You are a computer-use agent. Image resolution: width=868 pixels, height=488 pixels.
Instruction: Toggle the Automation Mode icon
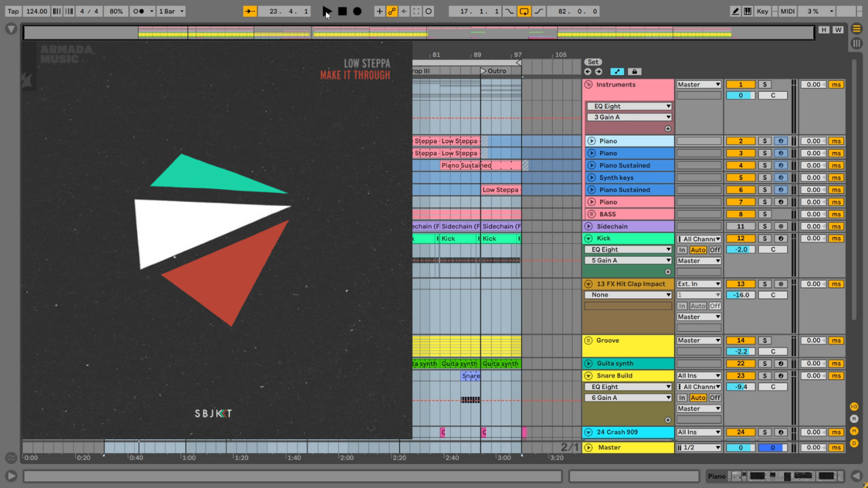click(617, 71)
